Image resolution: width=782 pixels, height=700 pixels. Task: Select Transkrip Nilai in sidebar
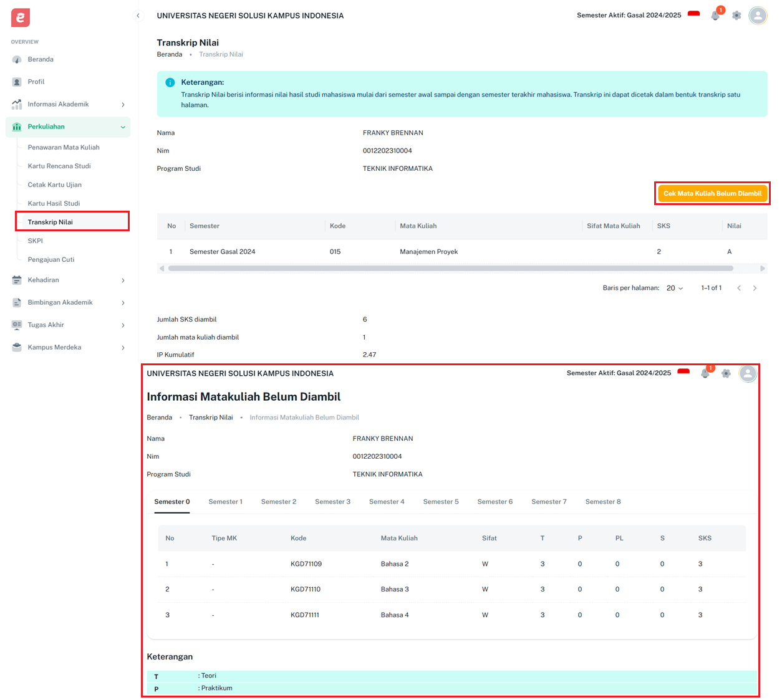coord(72,221)
